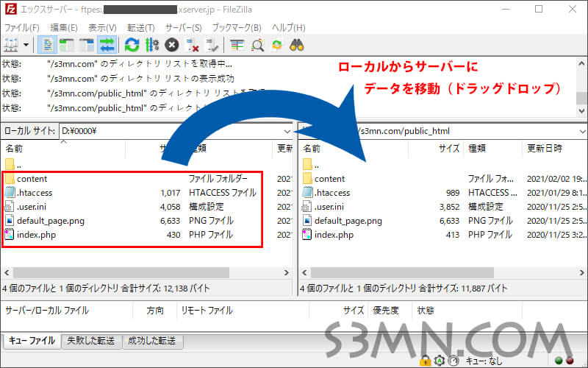Expand the local site path dropdown
Image resolution: width=588 pixels, height=368 pixels.
point(287,132)
